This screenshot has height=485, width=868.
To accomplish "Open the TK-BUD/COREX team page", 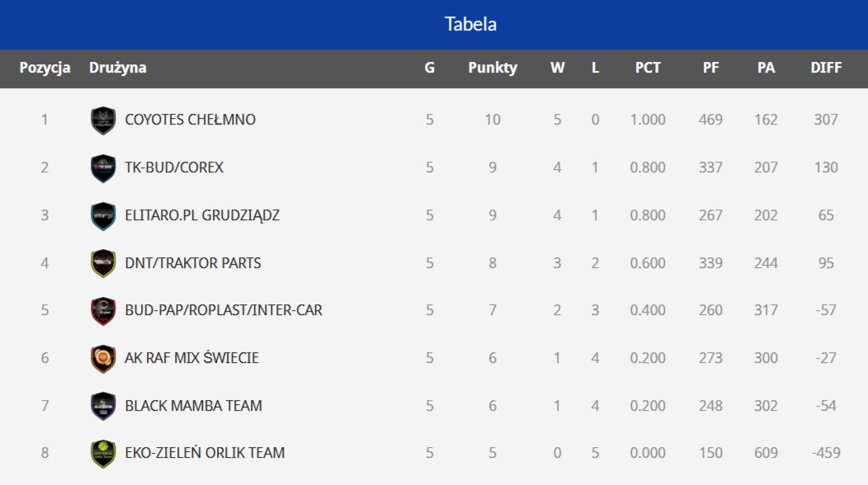I will [x=174, y=167].
